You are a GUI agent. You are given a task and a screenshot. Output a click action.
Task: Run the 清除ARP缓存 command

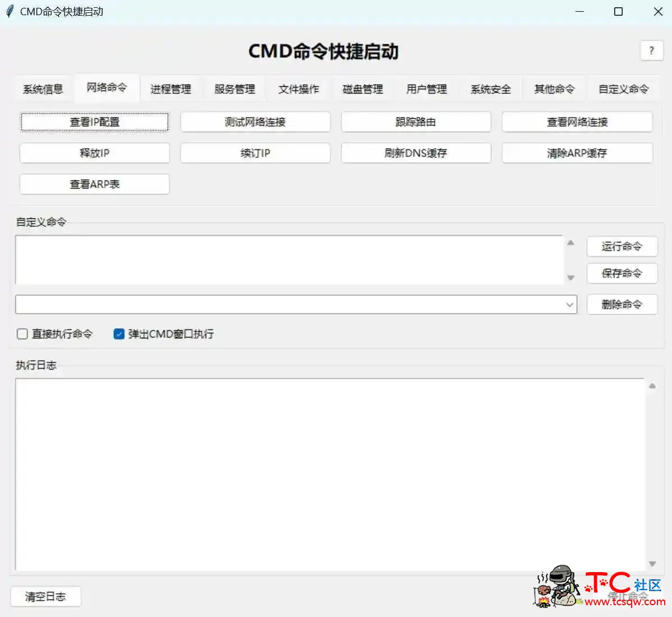tap(577, 153)
